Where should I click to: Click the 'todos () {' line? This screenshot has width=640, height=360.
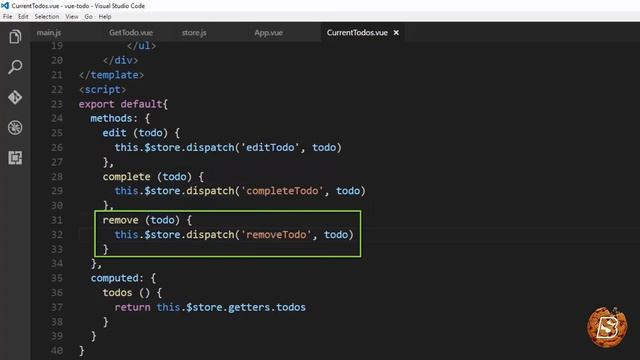click(x=132, y=293)
